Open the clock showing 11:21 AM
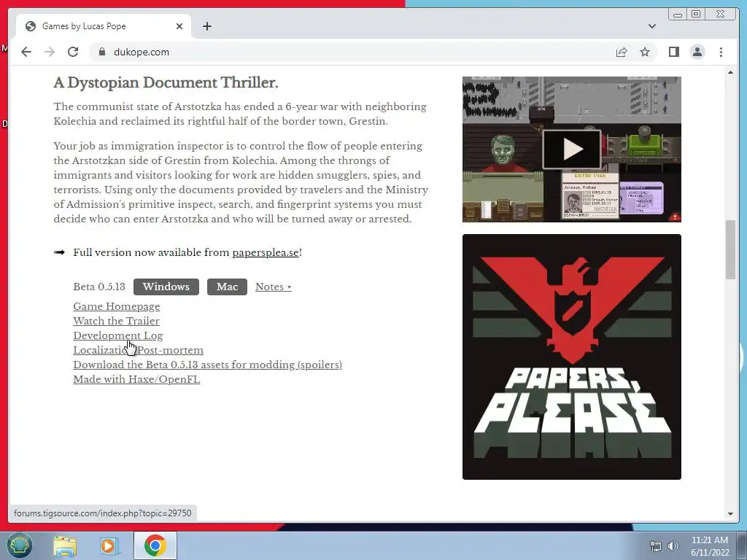747x560 pixels. click(710, 545)
